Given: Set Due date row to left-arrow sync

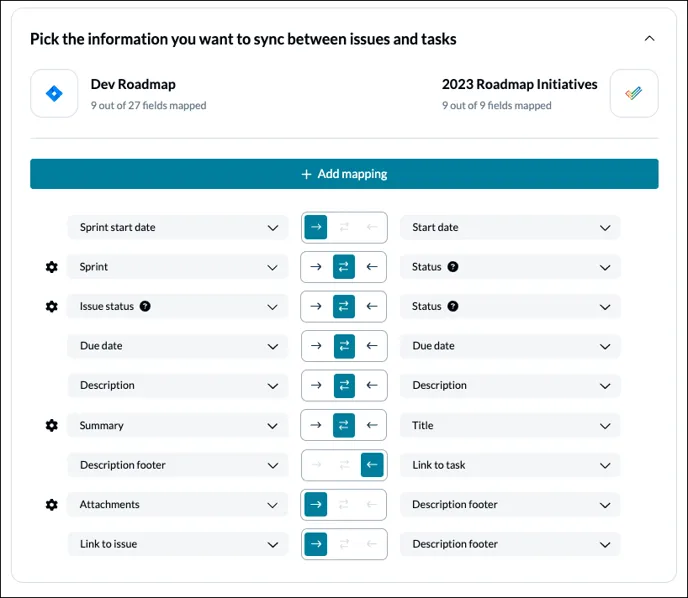Looking at the screenshot, I should click(372, 346).
